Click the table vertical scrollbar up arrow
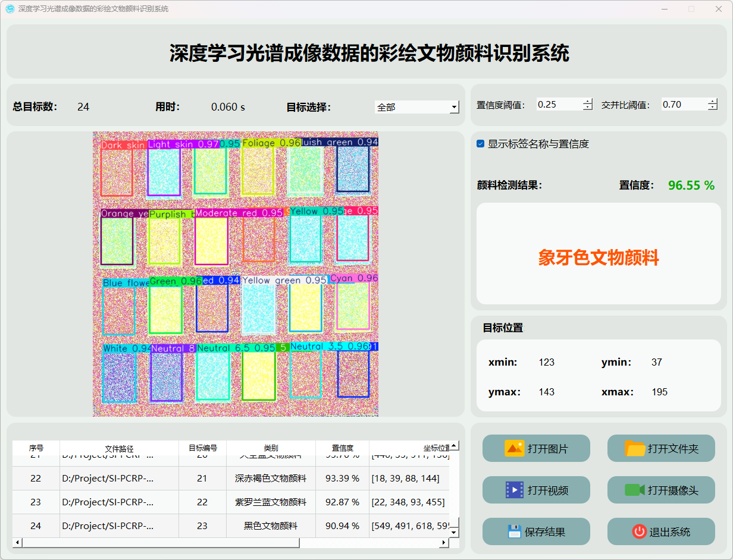 pyautogui.click(x=454, y=446)
